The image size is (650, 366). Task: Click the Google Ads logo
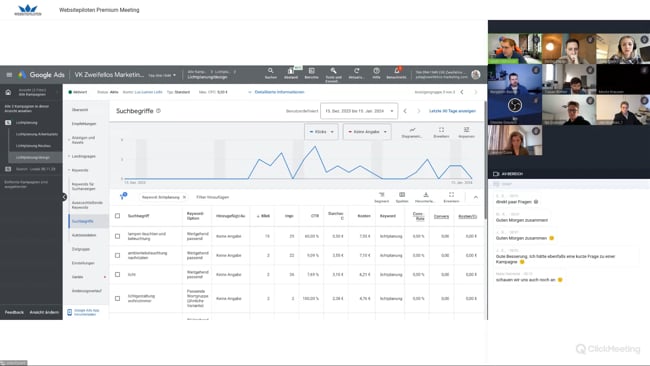[x=41, y=75]
